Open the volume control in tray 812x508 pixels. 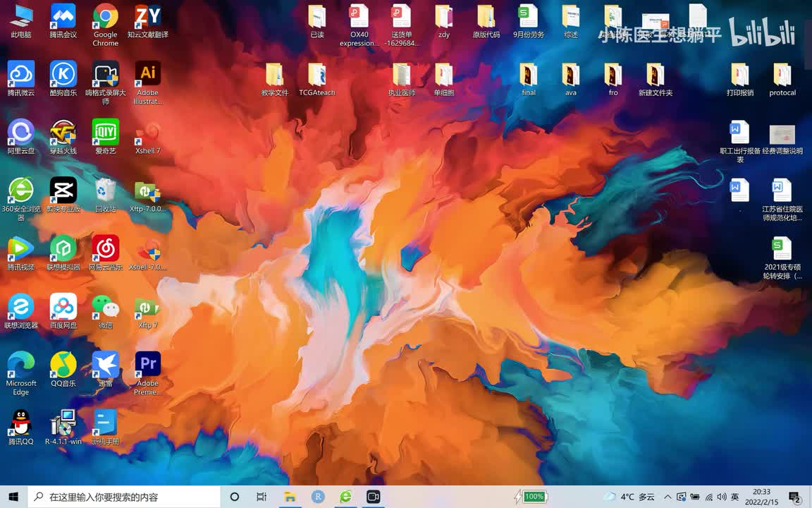721,497
